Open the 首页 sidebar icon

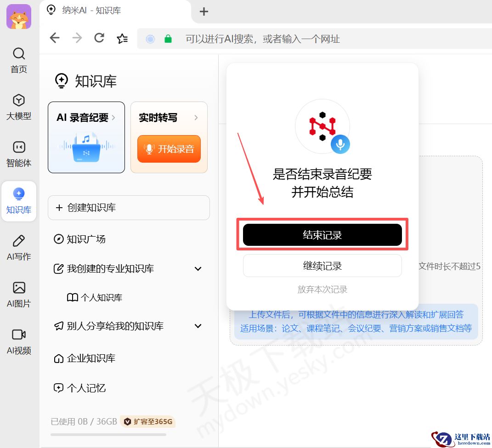18,61
